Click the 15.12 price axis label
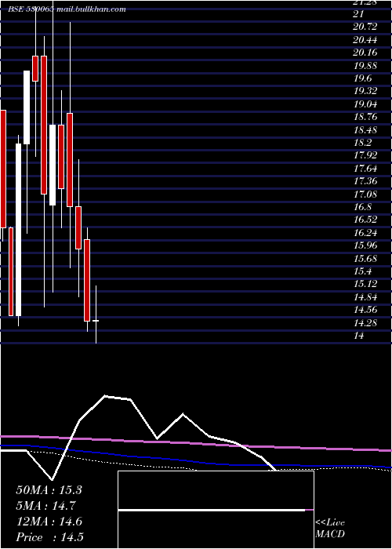 click(365, 284)
